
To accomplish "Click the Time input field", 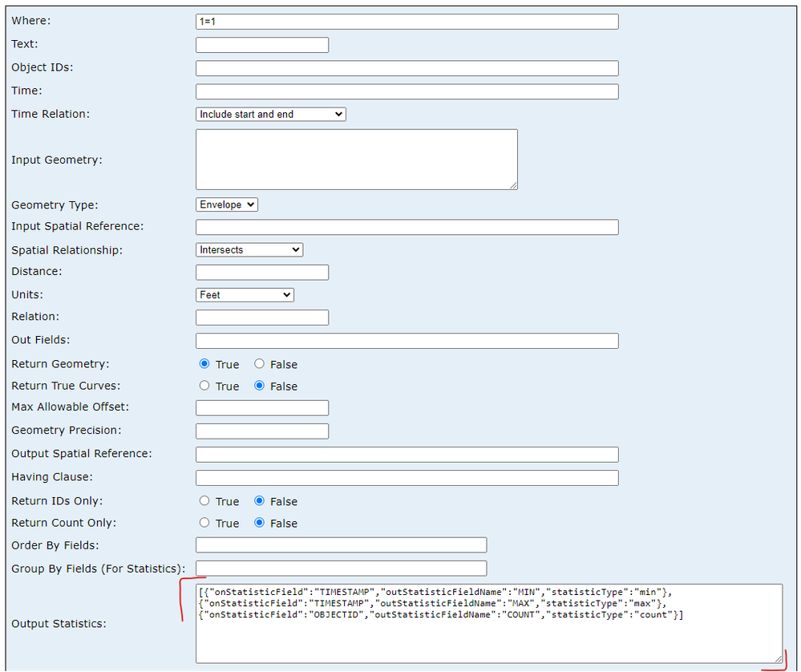I will [x=407, y=91].
